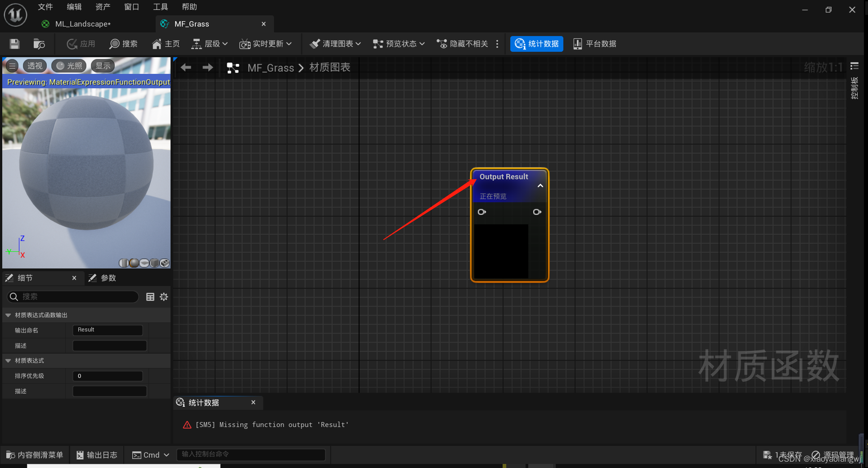Screen dimensions: 868x468
Task: Toggle the 平台数据 platform stats button
Action: (x=594, y=44)
